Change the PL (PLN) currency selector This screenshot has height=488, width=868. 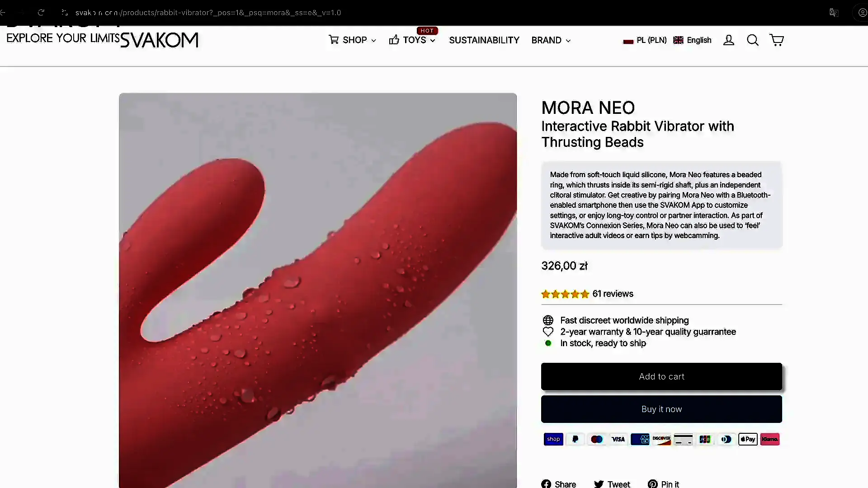coord(645,40)
